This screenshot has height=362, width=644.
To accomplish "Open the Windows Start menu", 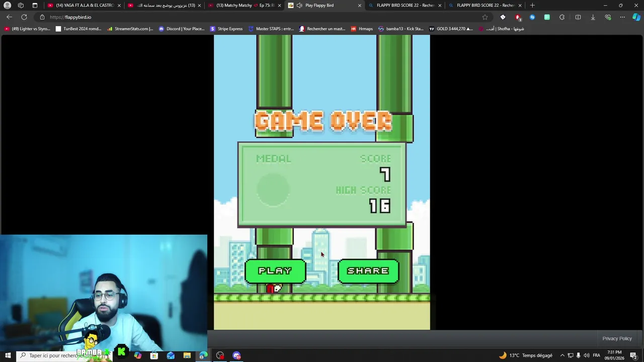I will (8, 355).
